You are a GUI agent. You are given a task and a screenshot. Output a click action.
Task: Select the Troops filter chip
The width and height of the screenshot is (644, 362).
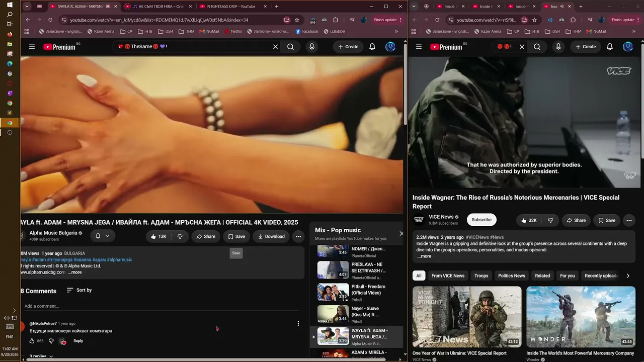point(481,276)
